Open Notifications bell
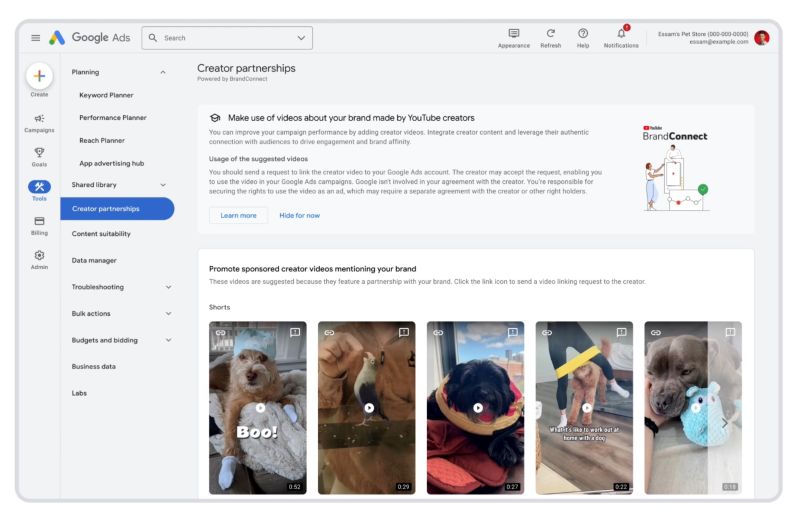Viewport: 800px width, 523px height. point(621,34)
